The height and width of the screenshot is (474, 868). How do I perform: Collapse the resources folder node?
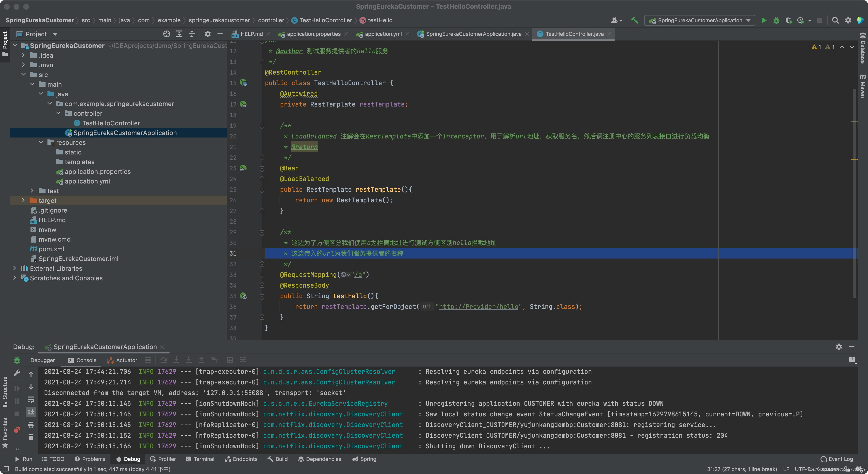point(41,143)
